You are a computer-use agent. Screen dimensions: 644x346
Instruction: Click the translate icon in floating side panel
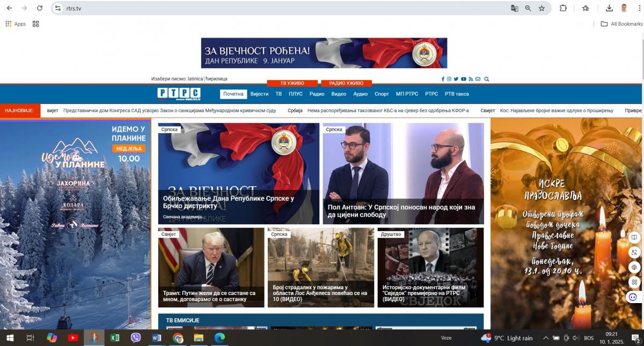tap(634, 252)
